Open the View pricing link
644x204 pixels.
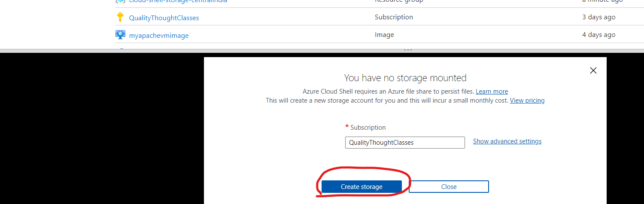tap(527, 100)
